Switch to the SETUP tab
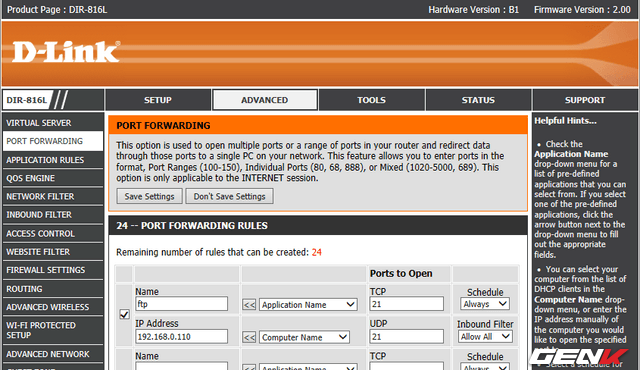640x370 pixels. pyautogui.click(x=158, y=100)
